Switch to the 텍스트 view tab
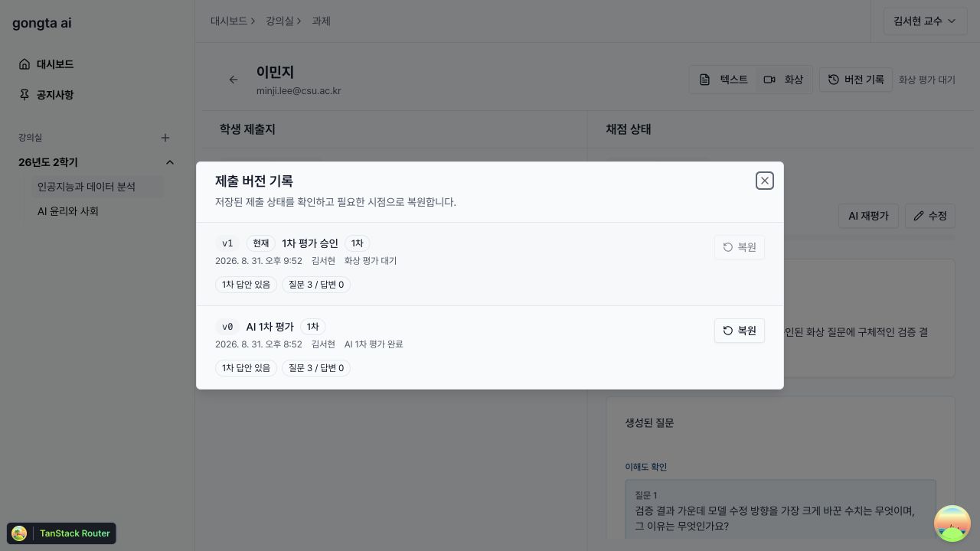The height and width of the screenshot is (551, 980). 724,80
